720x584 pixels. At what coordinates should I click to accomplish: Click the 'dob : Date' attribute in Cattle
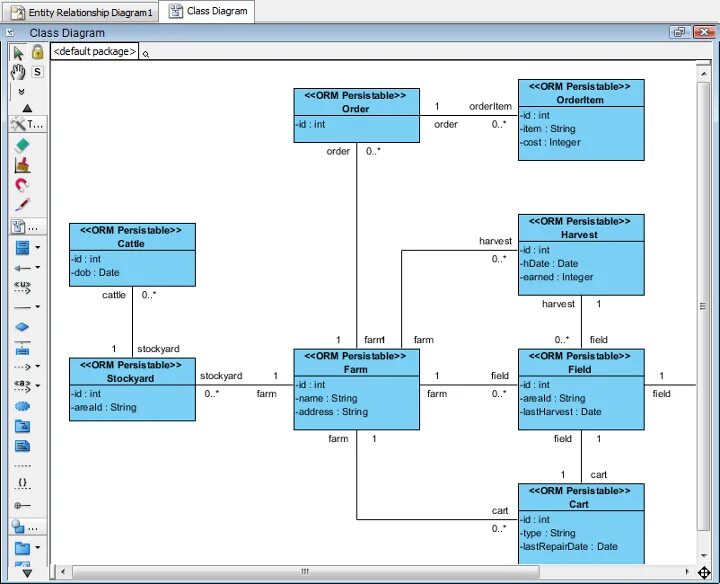(96, 272)
